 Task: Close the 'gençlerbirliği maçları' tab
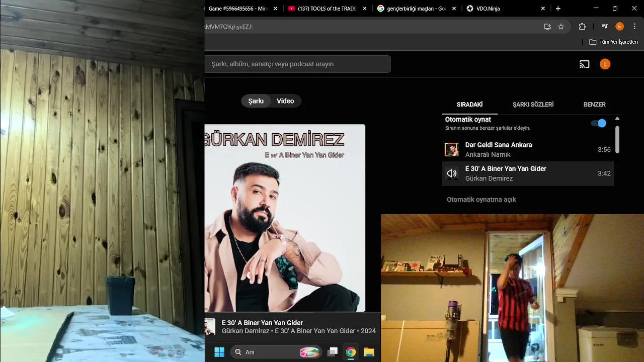click(454, 9)
